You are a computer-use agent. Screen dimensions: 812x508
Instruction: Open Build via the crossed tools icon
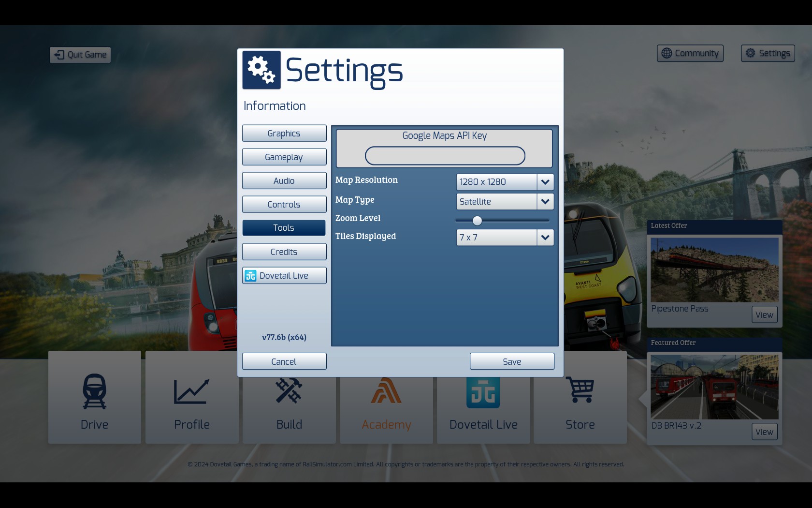point(289,390)
